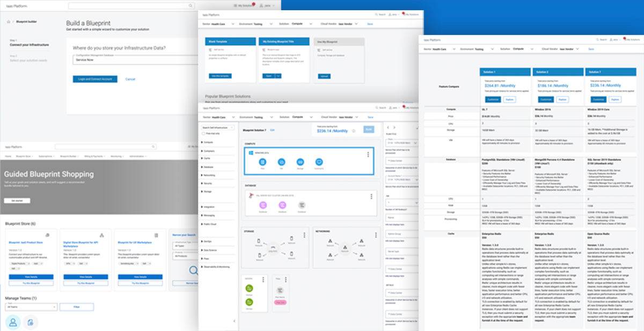Click Explore under Solution 2
644x331 pixels.
pyautogui.click(x=562, y=99)
